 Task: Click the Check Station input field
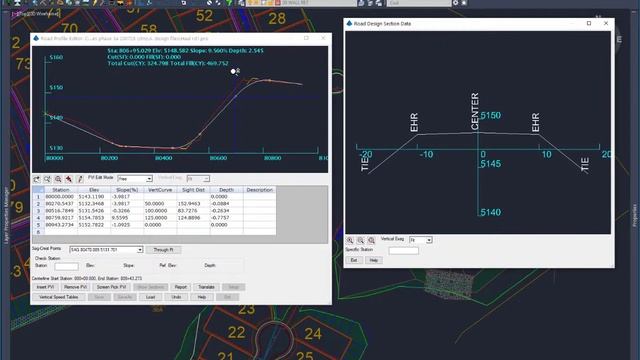click(67, 266)
